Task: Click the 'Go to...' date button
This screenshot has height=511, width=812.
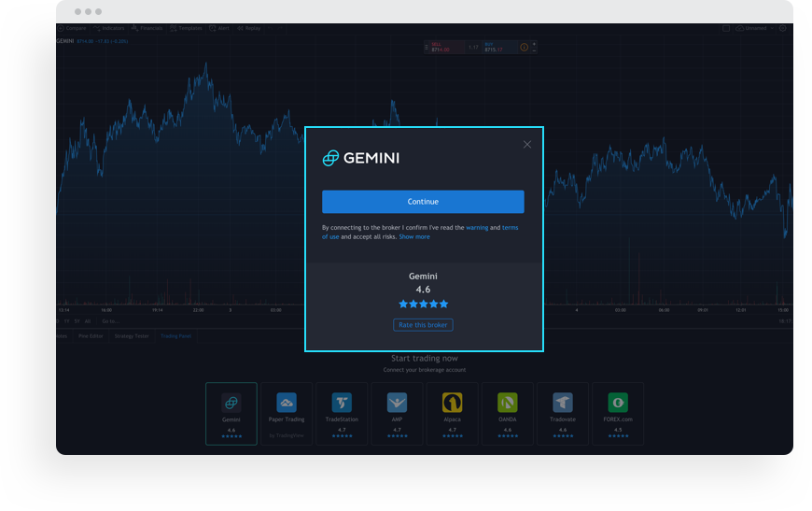Action: pos(110,321)
